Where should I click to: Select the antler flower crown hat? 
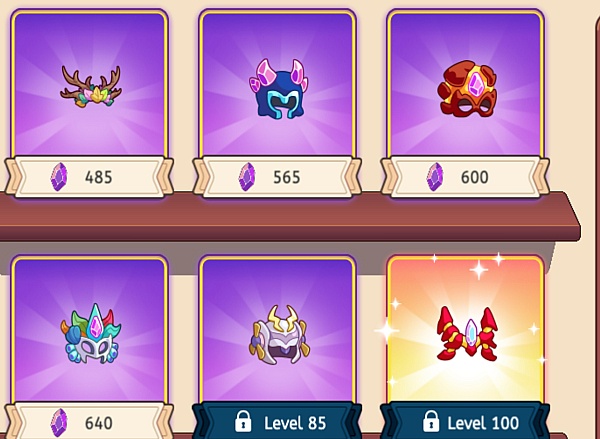coord(91,87)
